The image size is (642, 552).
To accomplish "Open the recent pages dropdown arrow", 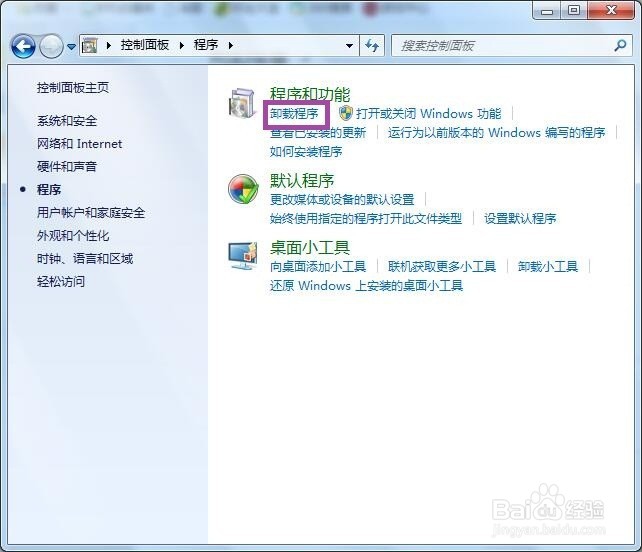I will coord(71,47).
